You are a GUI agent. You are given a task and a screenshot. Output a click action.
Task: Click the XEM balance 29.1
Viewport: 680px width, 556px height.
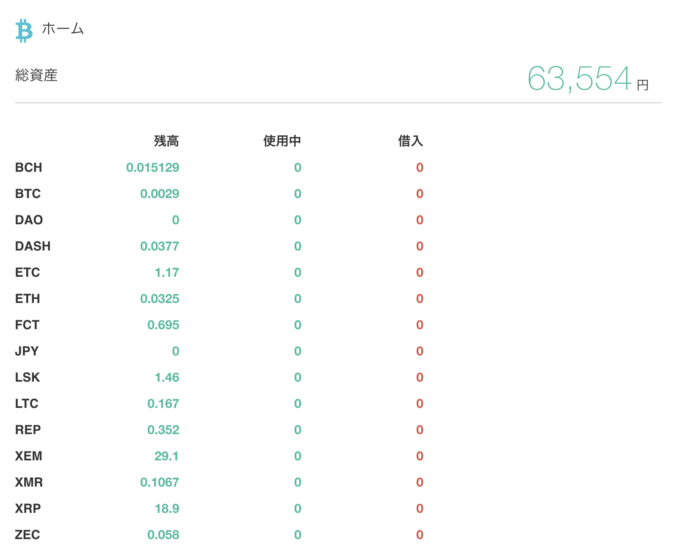coord(167,456)
